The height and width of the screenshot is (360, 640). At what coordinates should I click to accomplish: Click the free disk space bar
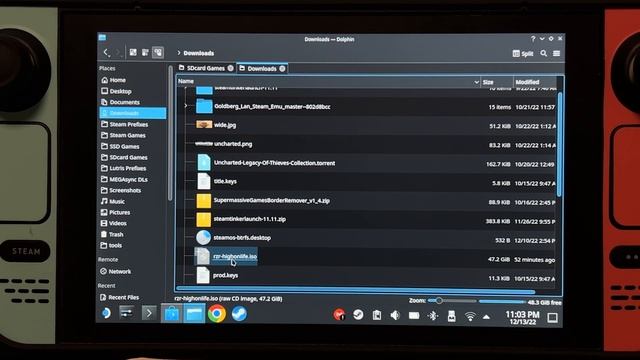click(x=501, y=302)
